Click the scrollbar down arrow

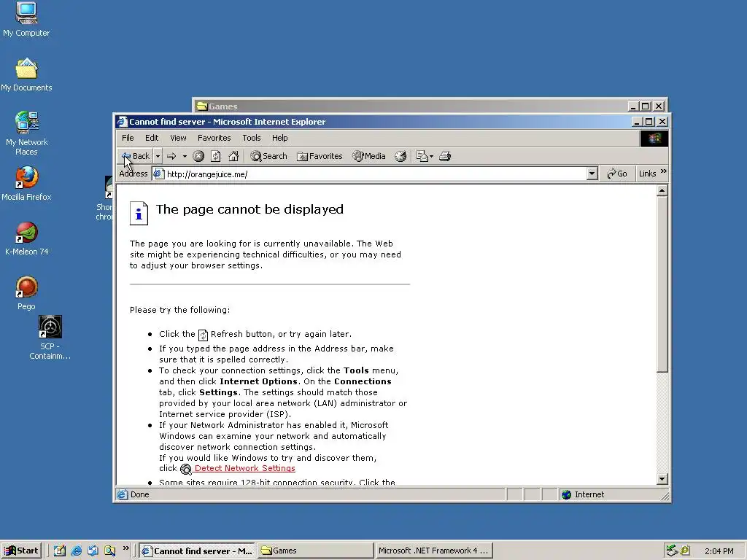[x=662, y=479]
